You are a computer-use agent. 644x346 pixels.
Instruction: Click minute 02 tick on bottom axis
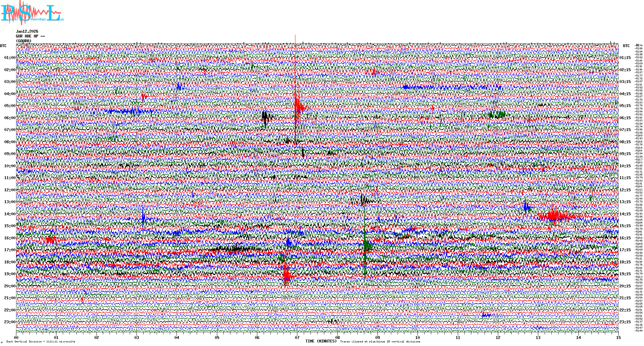tap(96, 337)
